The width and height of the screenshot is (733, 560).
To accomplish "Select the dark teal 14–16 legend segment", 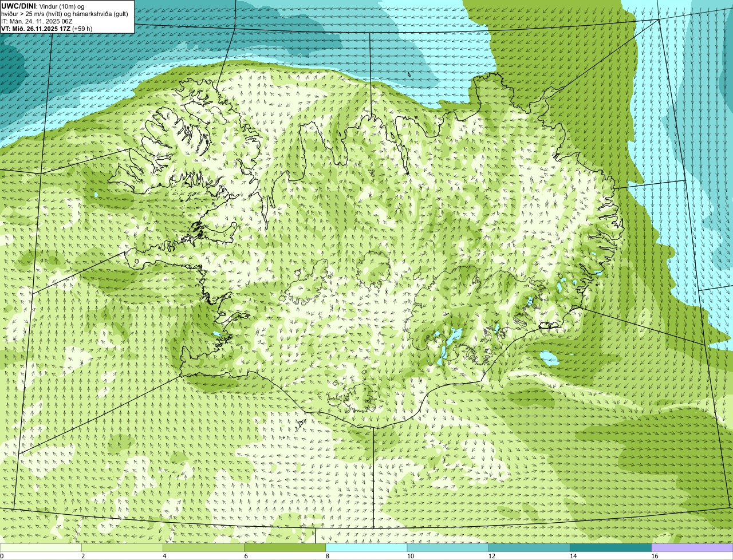I will [610, 547].
